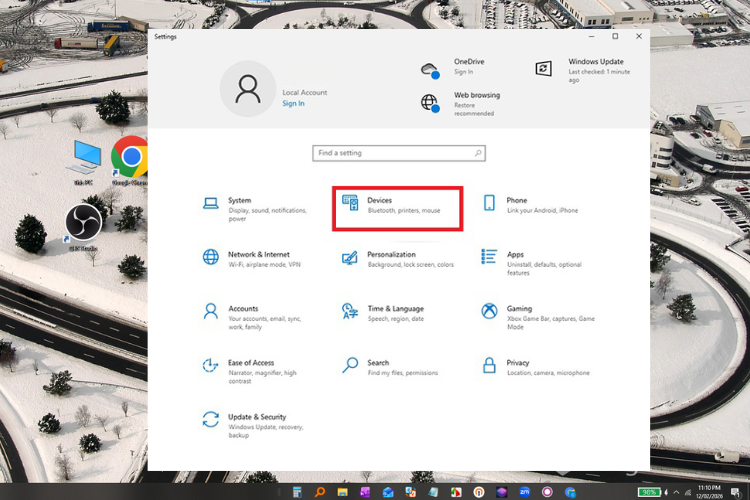The image size is (750, 500).
Task: Click the local account avatar picture
Action: coord(248,89)
